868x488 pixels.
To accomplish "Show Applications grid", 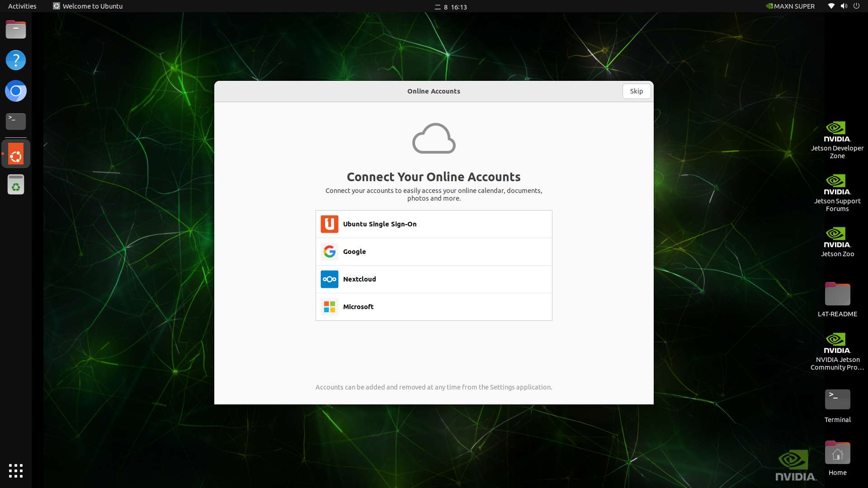I will [x=16, y=470].
